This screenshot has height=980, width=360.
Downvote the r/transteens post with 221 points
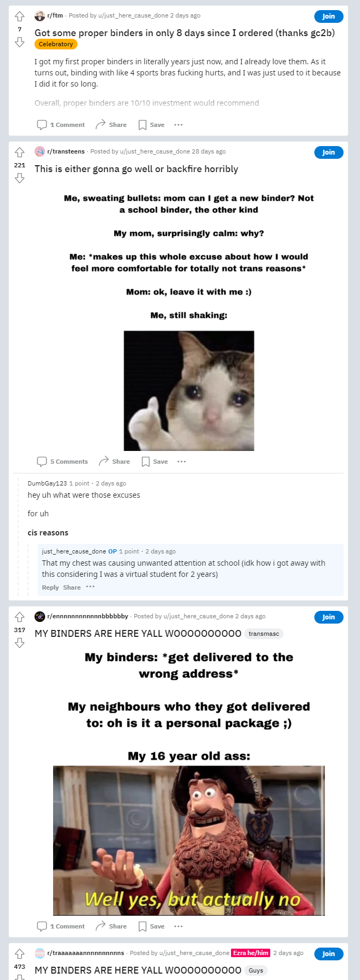(20, 178)
